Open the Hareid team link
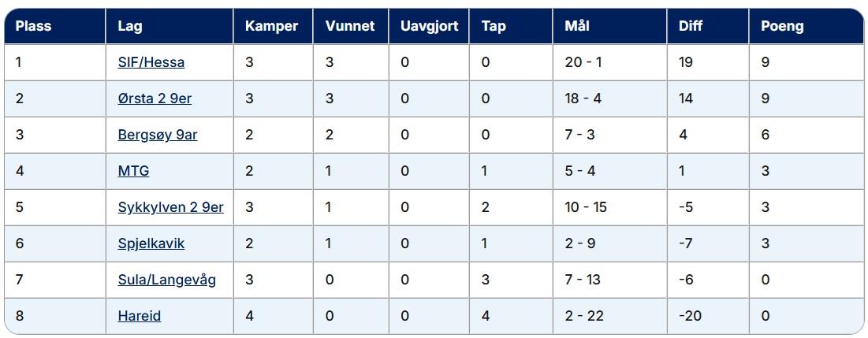The width and height of the screenshot is (868, 338). 140,316
